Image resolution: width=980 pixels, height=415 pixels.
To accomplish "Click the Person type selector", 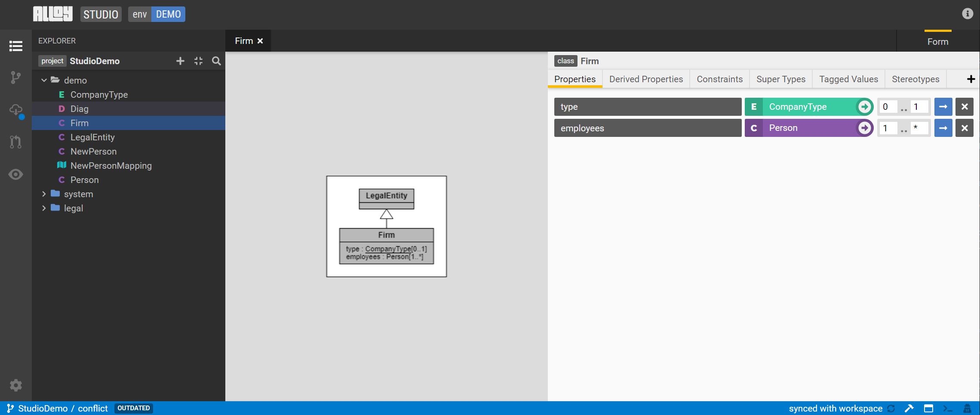I will click(809, 128).
